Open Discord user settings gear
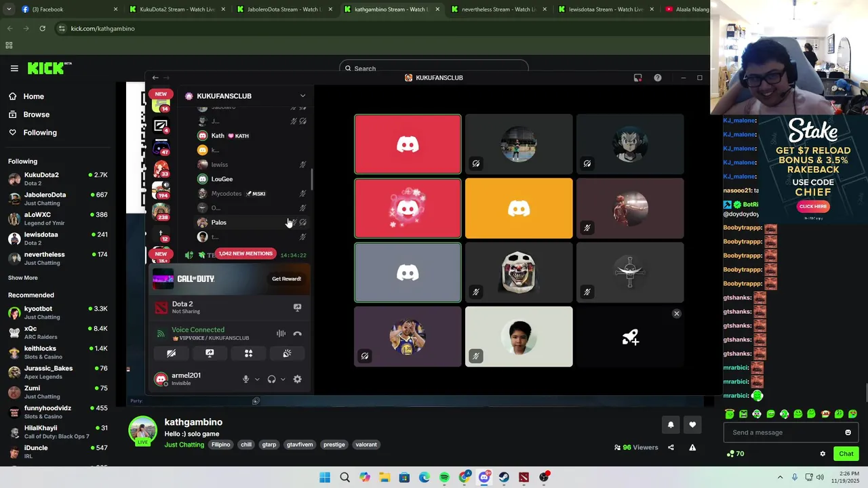Image resolution: width=868 pixels, height=488 pixels. click(297, 380)
